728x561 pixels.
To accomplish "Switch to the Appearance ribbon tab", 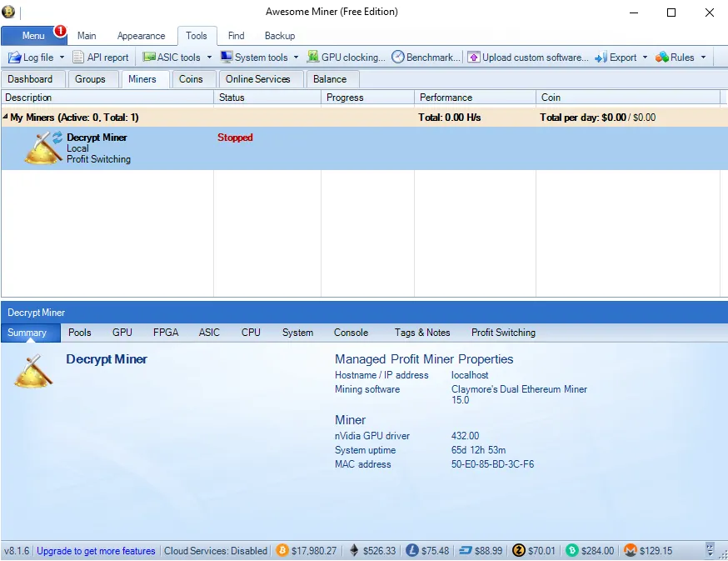I will point(141,35).
